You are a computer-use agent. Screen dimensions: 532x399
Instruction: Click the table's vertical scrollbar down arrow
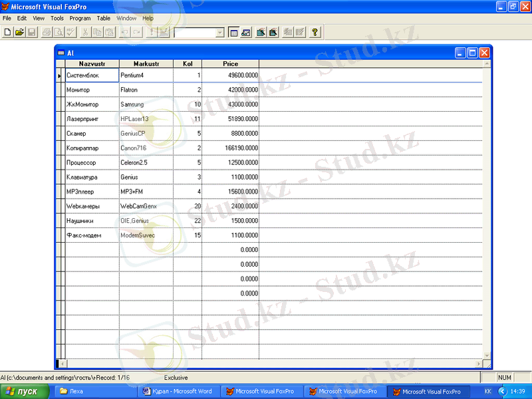[x=487, y=356]
